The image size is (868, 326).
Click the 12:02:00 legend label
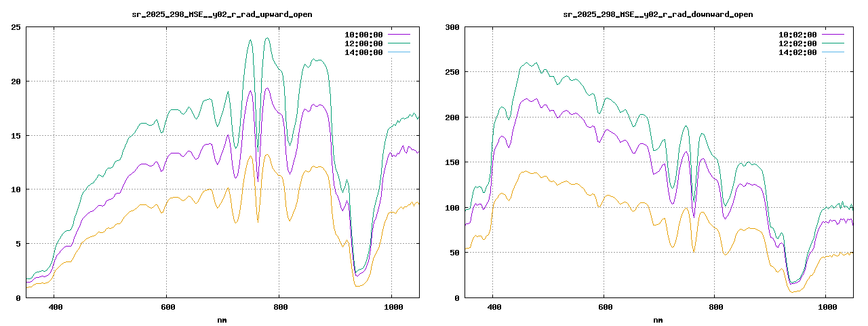click(x=797, y=43)
